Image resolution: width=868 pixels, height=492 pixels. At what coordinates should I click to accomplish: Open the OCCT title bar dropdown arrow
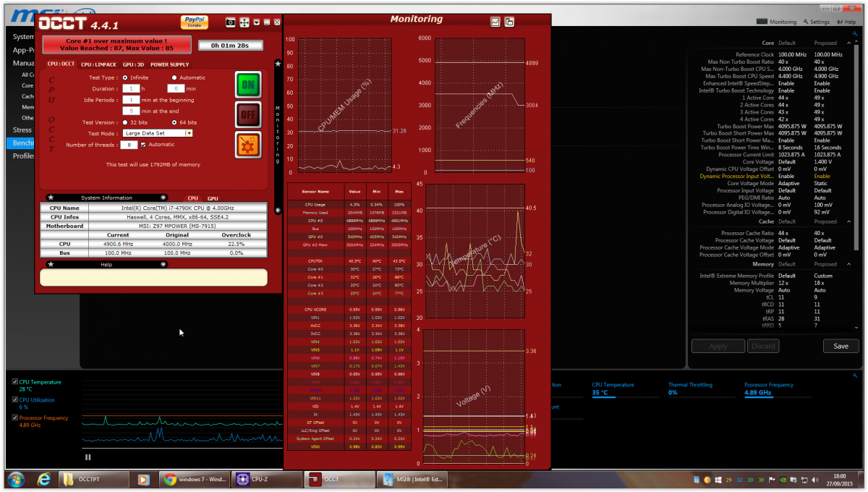(x=257, y=22)
